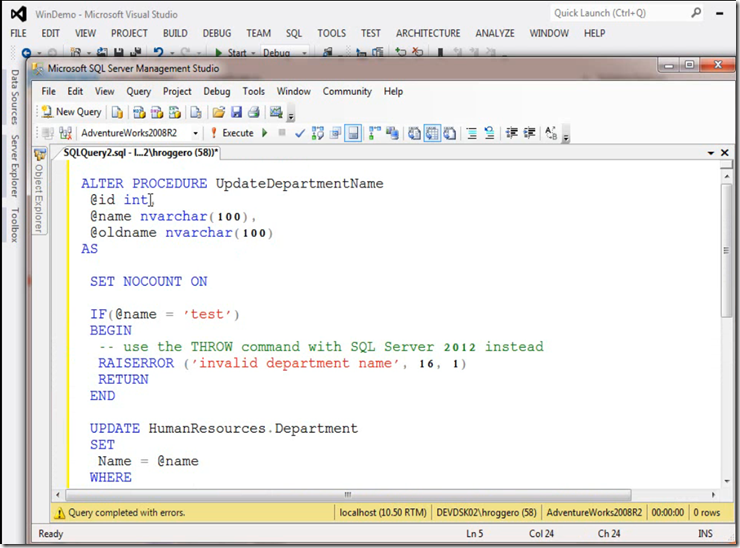Close the SQLQuery2.sql document tab
This screenshot has height=548, width=740.
[x=724, y=153]
